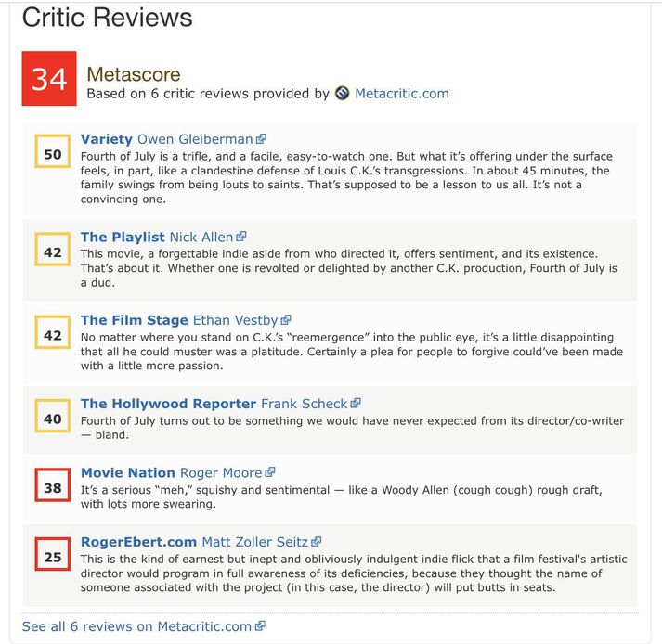Click external link icon beside Owen Gleiberman
Image resolution: width=662 pixels, height=644 pixels.
(x=261, y=139)
